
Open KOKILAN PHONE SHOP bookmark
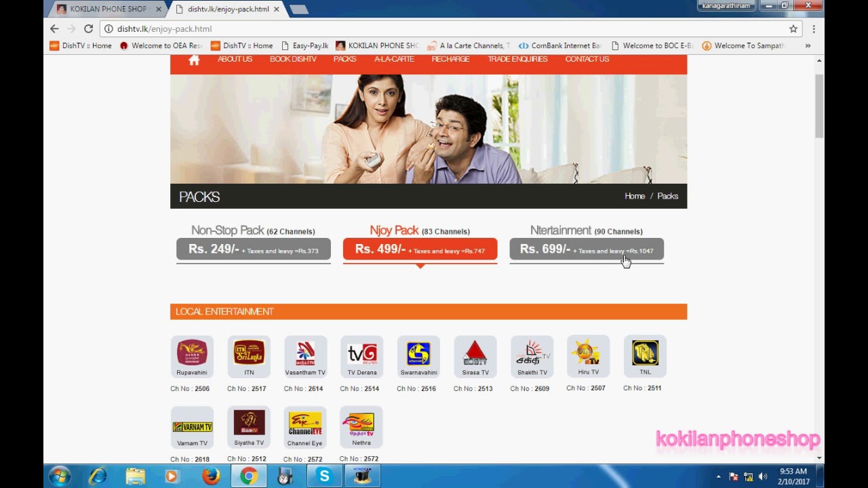coord(377,45)
